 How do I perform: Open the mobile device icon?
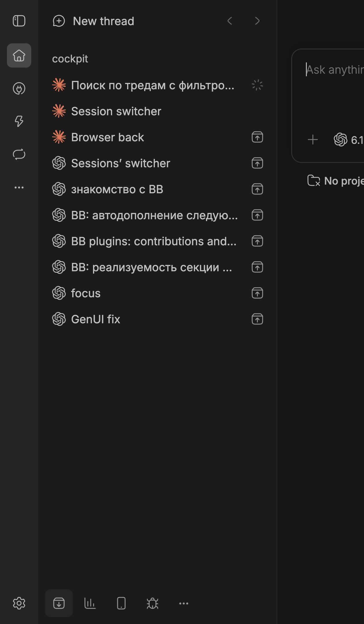point(121,603)
